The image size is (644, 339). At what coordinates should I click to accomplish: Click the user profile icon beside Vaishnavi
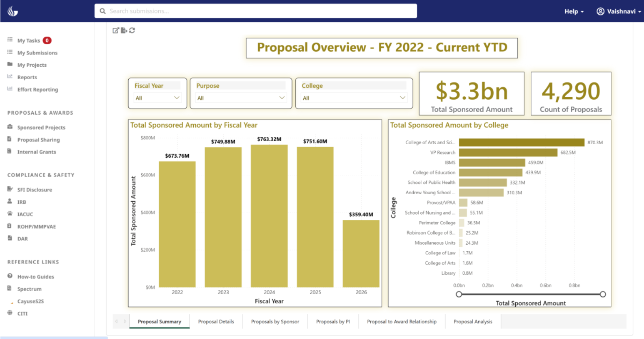[x=600, y=11]
